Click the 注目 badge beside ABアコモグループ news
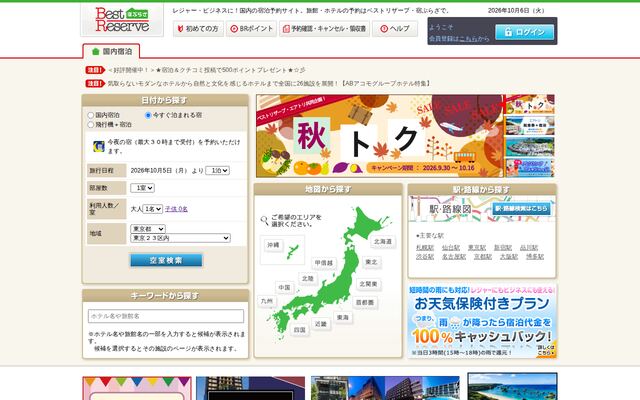Viewport: 640px width, 400px height. point(95,84)
